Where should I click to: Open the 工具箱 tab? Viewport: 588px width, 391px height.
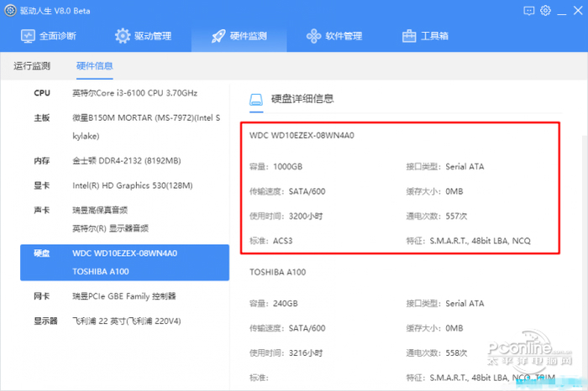click(425, 36)
